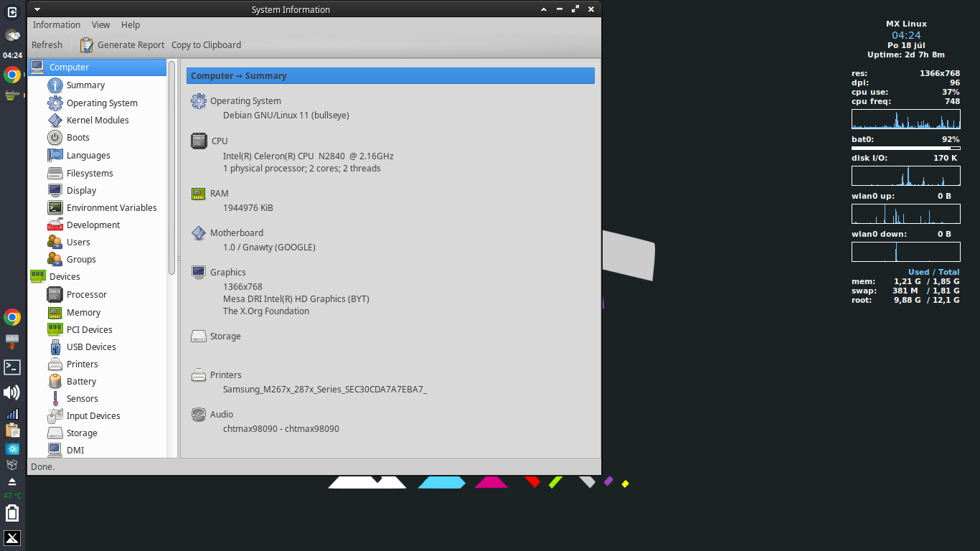Click the 'Computer → Summary' header bar
Image resolution: width=980 pixels, height=551 pixels.
click(390, 75)
